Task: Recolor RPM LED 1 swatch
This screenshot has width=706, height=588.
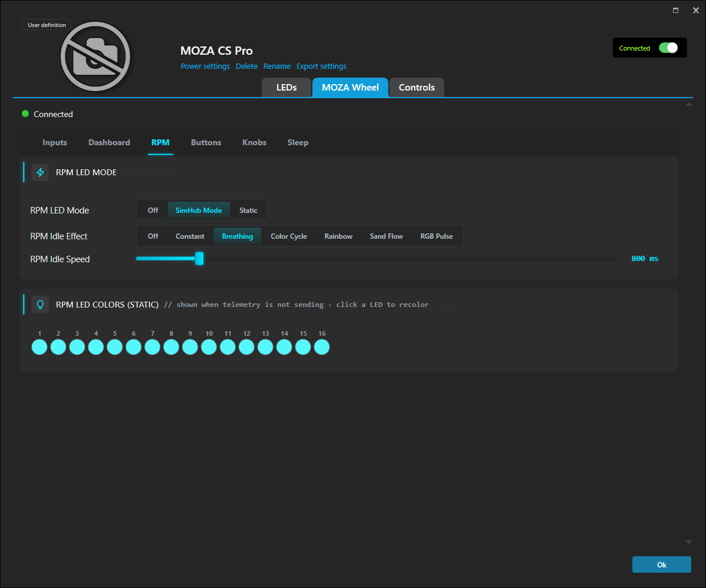Action: pos(39,347)
